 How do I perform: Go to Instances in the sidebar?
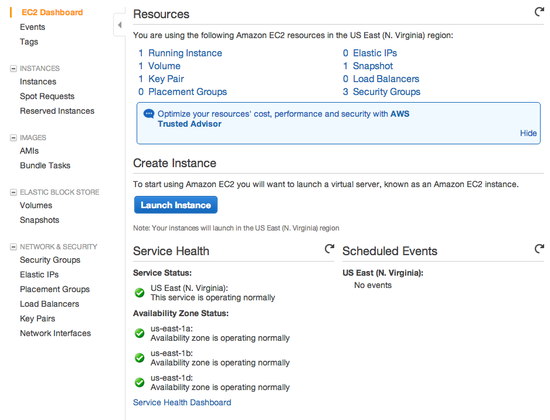click(38, 82)
